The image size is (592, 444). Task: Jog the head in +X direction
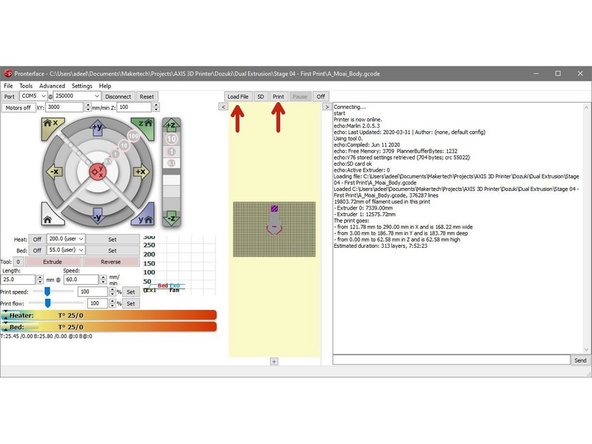point(141,172)
